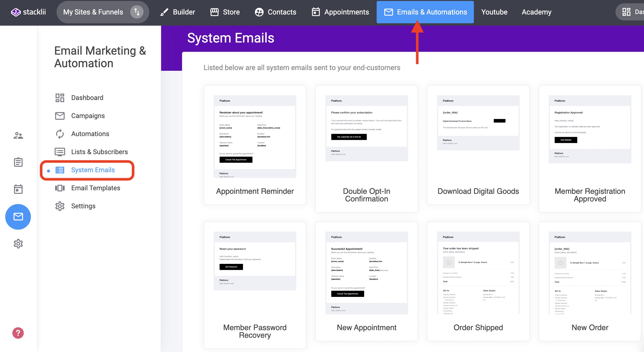Click the blue mail circle icon
644x352 pixels.
[x=18, y=217]
